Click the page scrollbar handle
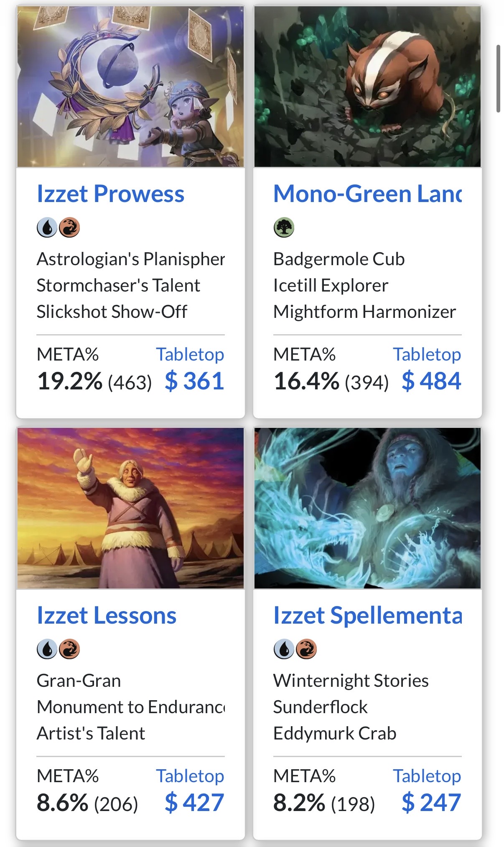Screen dimensions: 504x847 (x=498, y=79)
